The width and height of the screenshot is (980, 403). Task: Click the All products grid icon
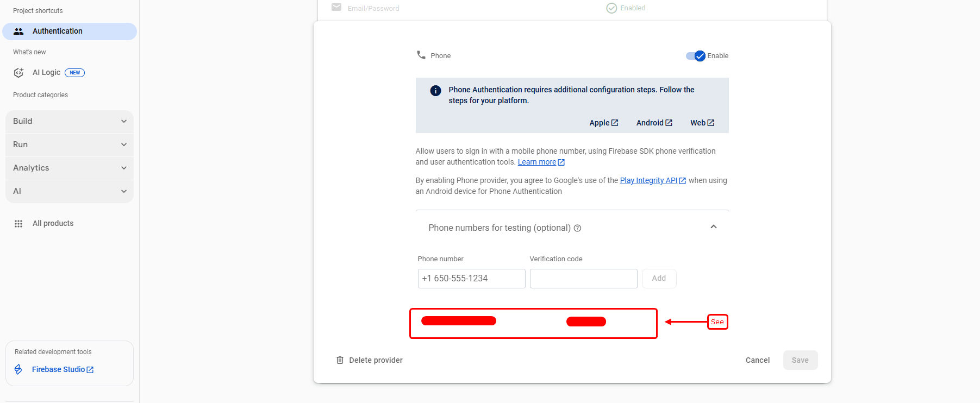pos(18,224)
